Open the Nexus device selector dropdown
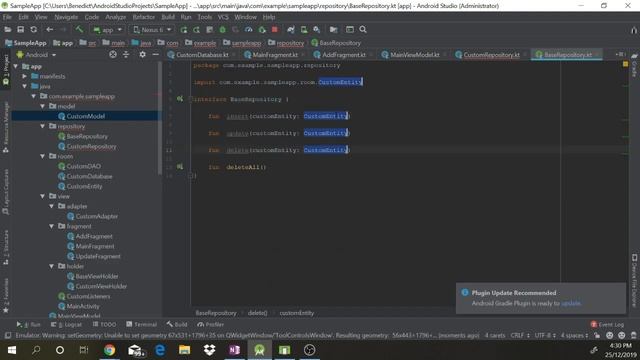This screenshot has height=360, width=640. pyautogui.click(x=152, y=29)
